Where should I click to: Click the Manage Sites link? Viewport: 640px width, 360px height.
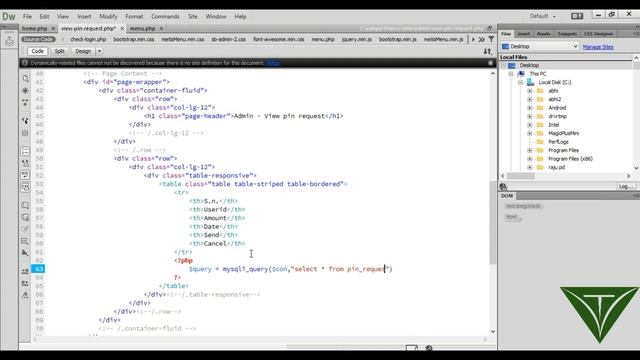tap(598, 47)
